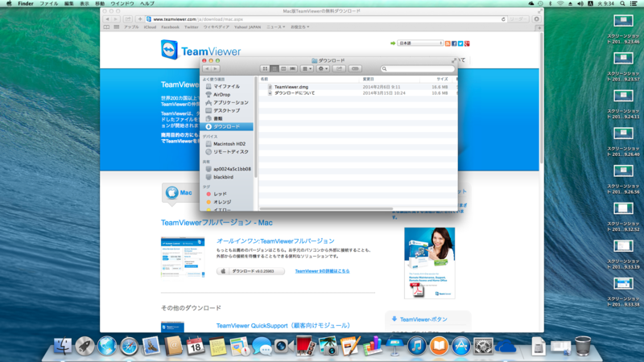Click Safari's リーダー reader button
This screenshot has height=362, width=644.
518,19
